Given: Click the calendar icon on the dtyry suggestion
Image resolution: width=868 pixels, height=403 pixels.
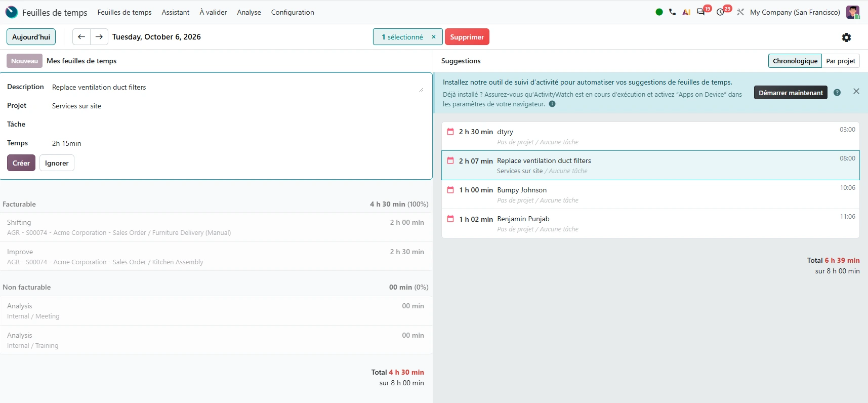Looking at the screenshot, I should click(x=450, y=132).
